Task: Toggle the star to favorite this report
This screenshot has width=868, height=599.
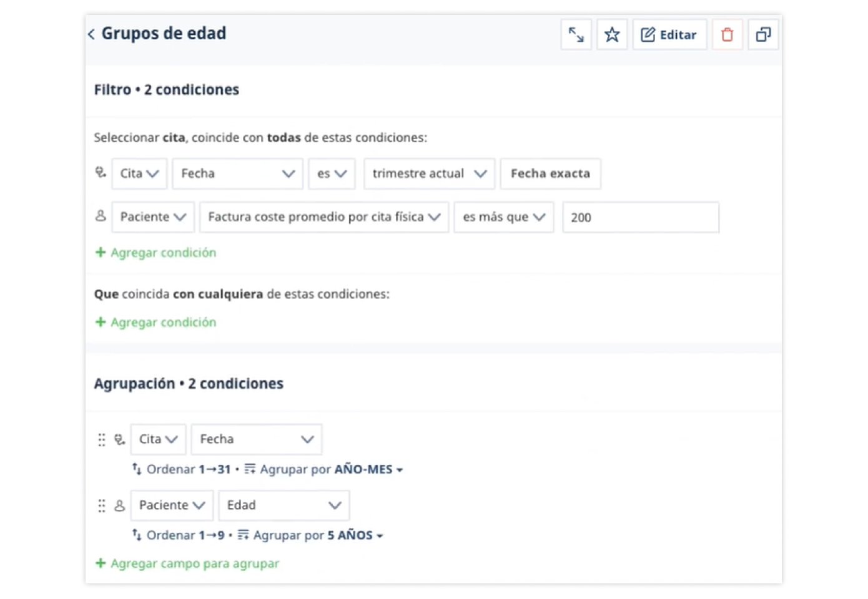Action: click(612, 34)
